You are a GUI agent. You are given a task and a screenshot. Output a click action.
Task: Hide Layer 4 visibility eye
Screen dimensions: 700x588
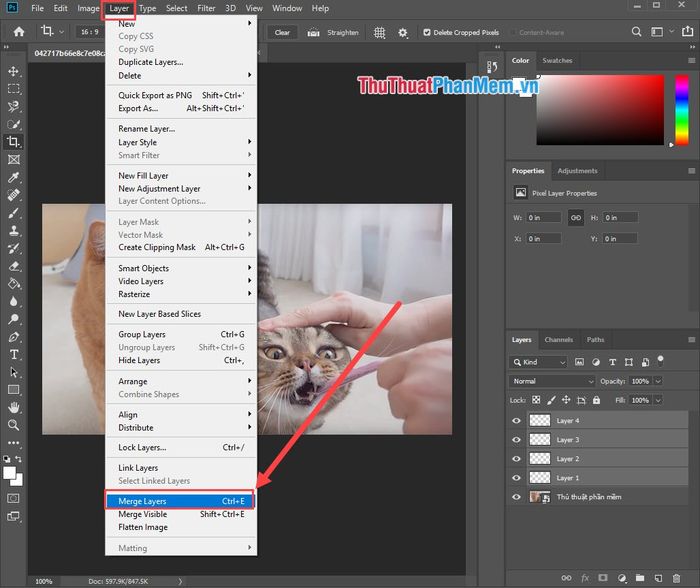pos(517,421)
